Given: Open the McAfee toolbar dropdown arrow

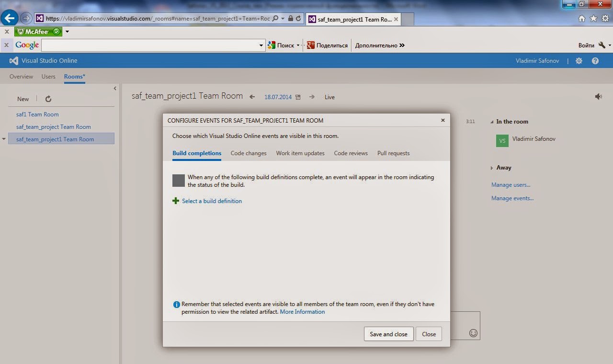Looking at the screenshot, I should tap(67, 32).
